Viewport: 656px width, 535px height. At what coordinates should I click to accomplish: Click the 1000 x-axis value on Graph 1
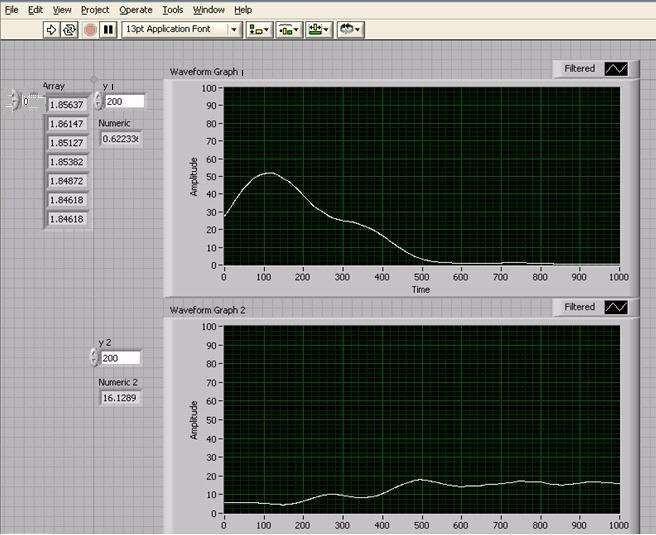pos(619,277)
